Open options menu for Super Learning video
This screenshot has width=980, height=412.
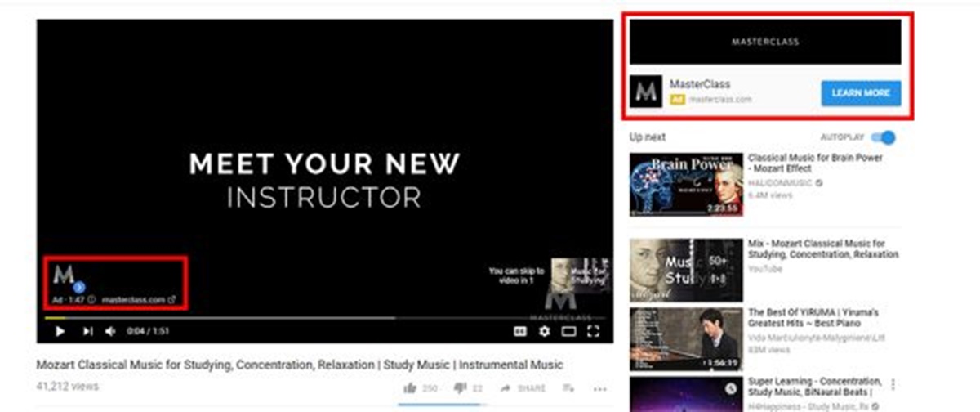(894, 383)
